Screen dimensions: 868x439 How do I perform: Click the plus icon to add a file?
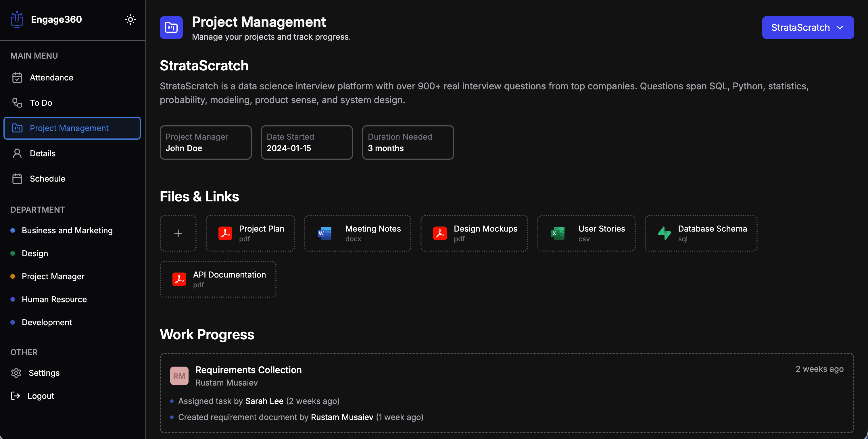178,233
